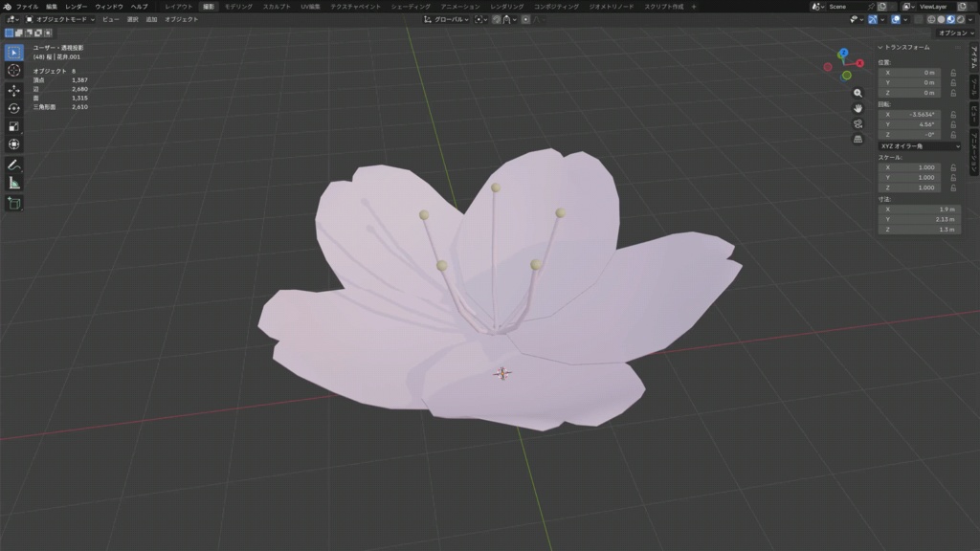The image size is (980, 551).
Task: Click the Pan hand icon in the viewport
Action: pyautogui.click(x=857, y=108)
